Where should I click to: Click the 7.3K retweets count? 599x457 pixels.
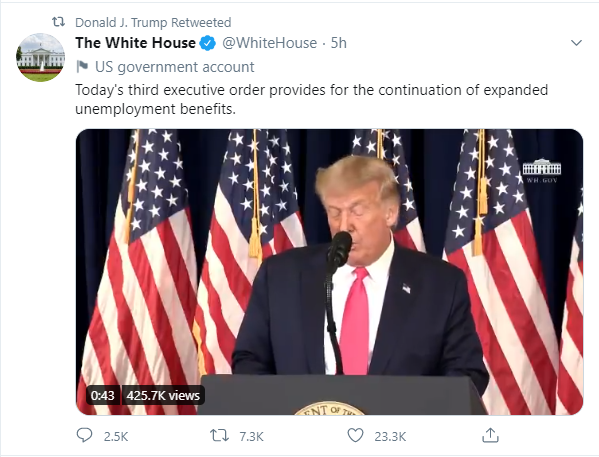(251, 436)
